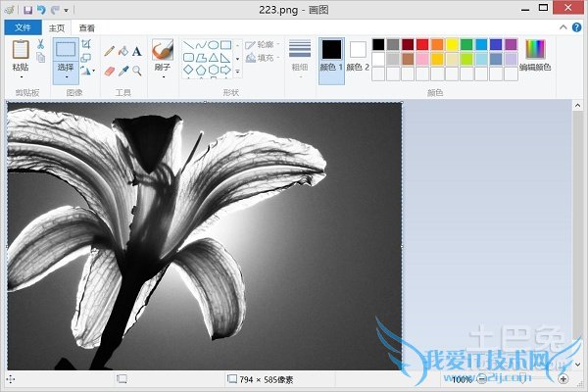Pick the yellow color swatch

[452, 45]
